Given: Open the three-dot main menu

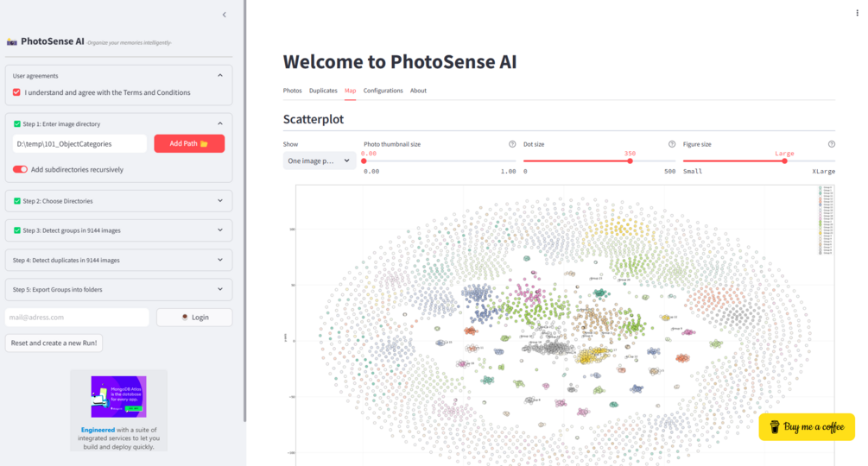Looking at the screenshot, I should (857, 13).
